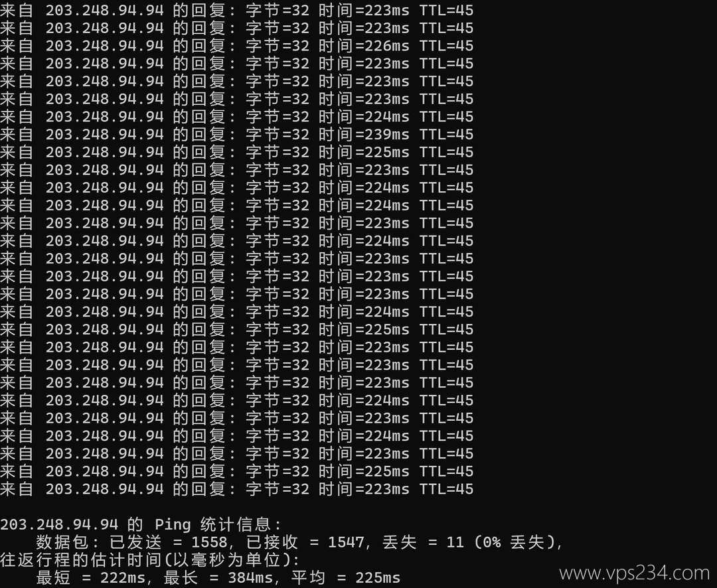The height and width of the screenshot is (588, 717).
Task: Click the 239ms ping reply line
Action: [x=237, y=135]
